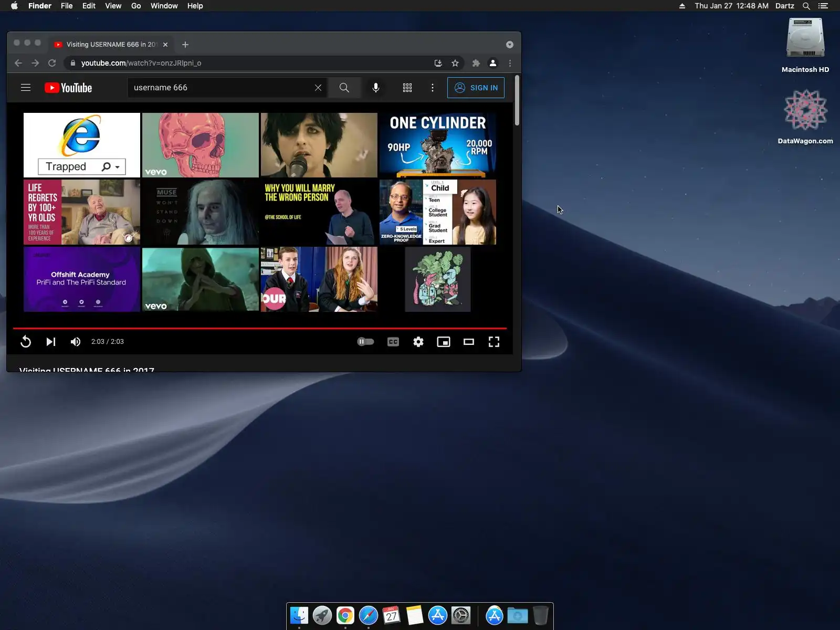Image resolution: width=840 pixels, height=630 pixels.
Task: Clear the search query with X
Action: point(318,88)
